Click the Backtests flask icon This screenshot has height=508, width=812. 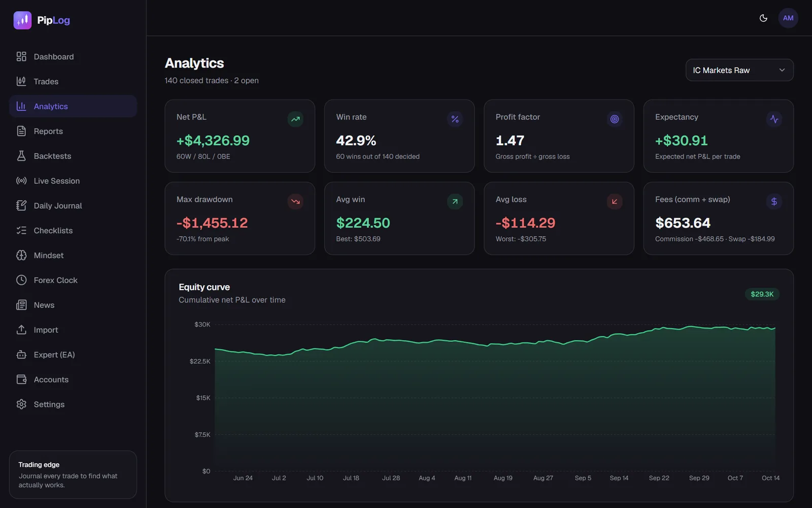21,156
